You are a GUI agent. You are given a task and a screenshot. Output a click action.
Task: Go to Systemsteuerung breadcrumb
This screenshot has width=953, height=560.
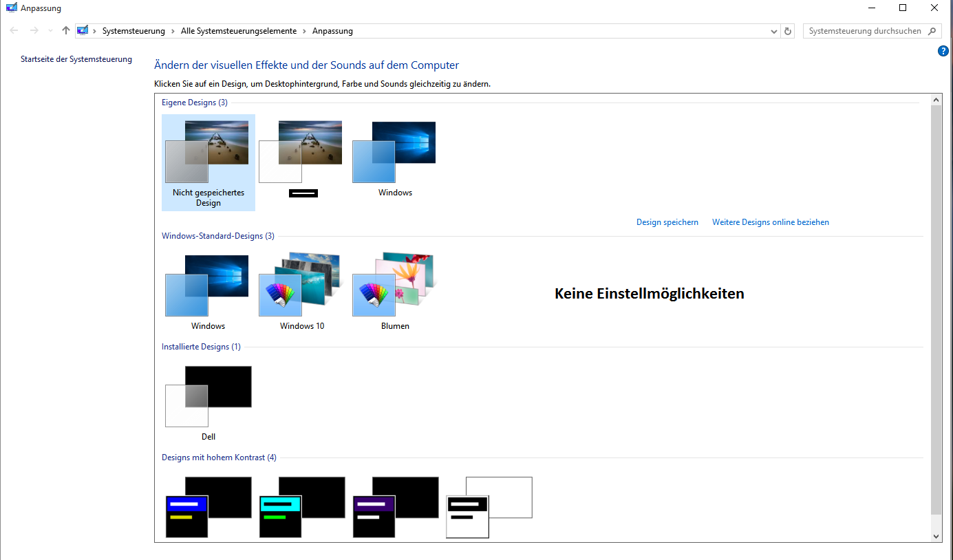pos(133,31)
